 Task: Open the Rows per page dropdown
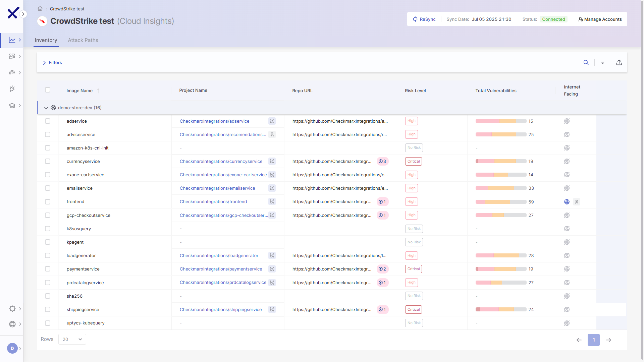click(72, 339)
